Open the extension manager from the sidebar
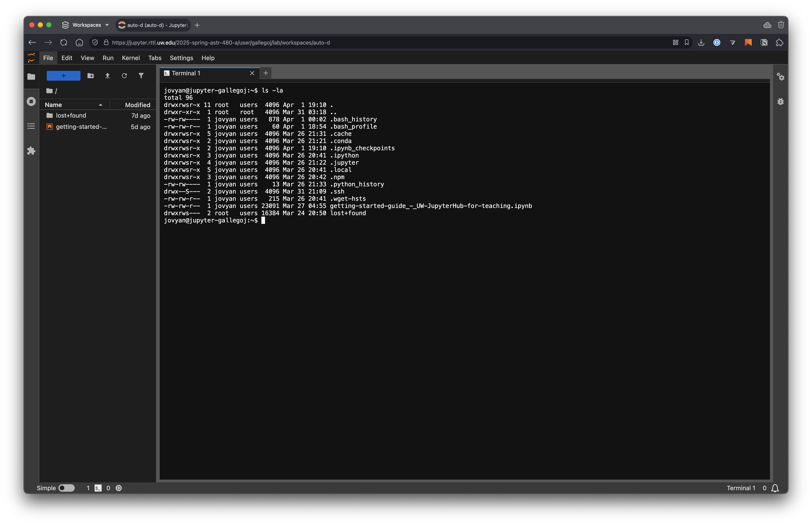812x525 pixels. pyautogui.click(x=31, y=151)
